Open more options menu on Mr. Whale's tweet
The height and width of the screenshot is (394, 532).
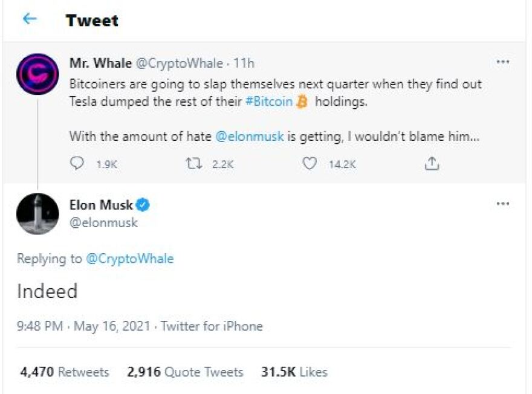tap(504, 60)
